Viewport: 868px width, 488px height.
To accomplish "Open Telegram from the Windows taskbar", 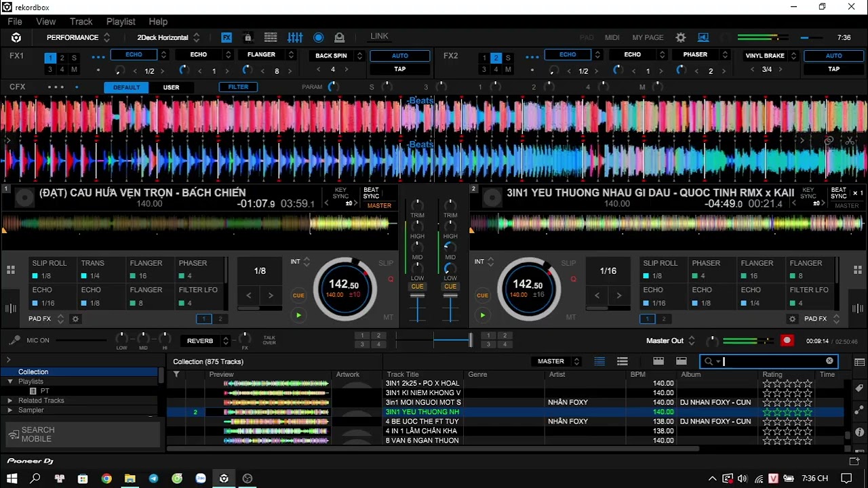I will (153, 479).
